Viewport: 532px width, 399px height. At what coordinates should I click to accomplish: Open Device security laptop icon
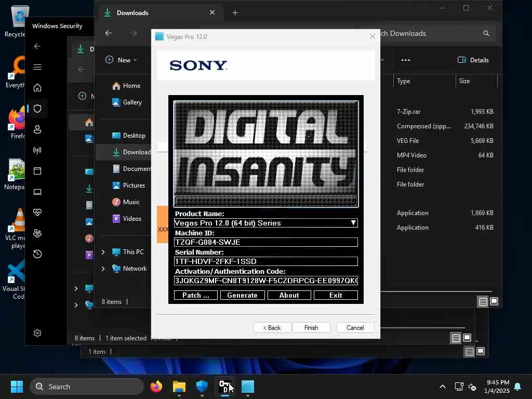pos(37,192)
